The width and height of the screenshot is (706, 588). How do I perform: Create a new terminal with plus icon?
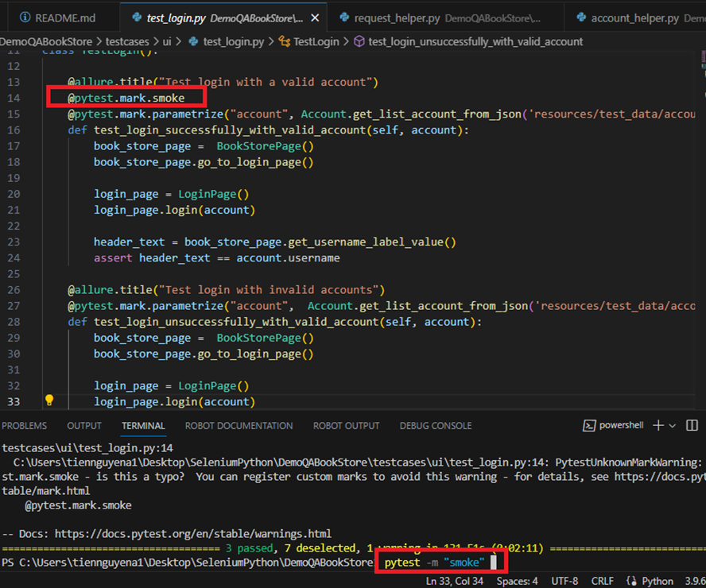pyautogui.click(x=658, y=426)
